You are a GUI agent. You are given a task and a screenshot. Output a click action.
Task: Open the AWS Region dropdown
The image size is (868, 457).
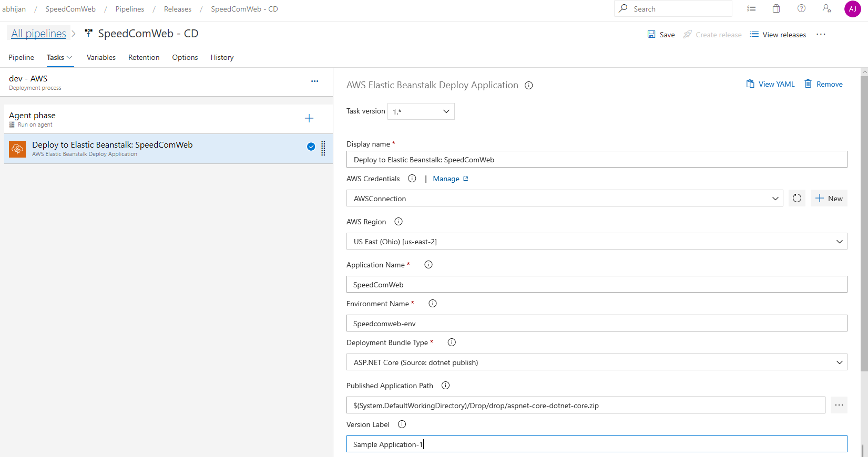click(x=596, y=242)
